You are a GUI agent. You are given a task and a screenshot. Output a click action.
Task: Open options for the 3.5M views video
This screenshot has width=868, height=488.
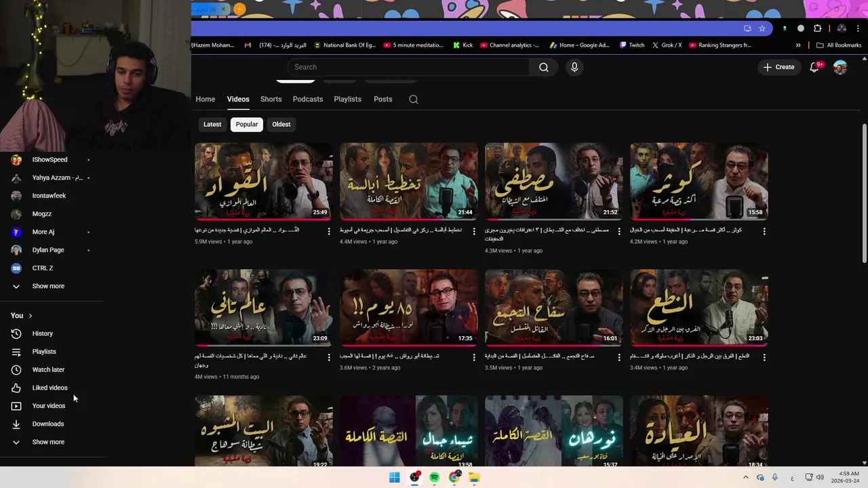click(x=619, y=357)
